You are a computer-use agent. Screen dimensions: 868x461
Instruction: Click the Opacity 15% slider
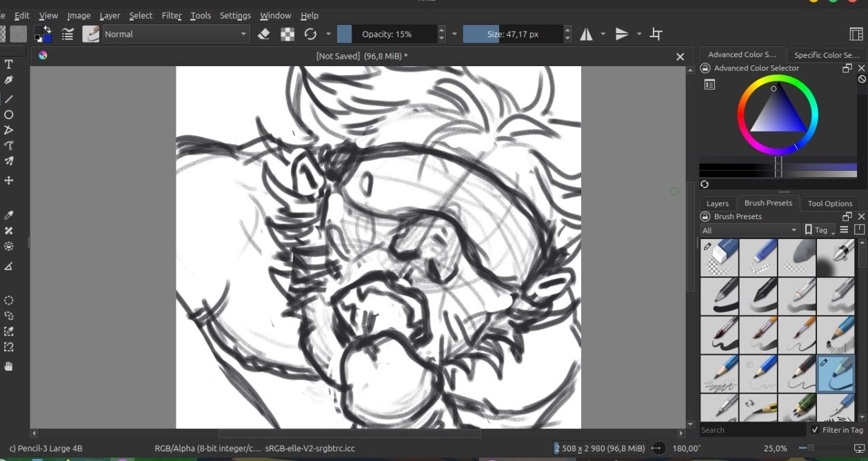(x=386, y=34)
